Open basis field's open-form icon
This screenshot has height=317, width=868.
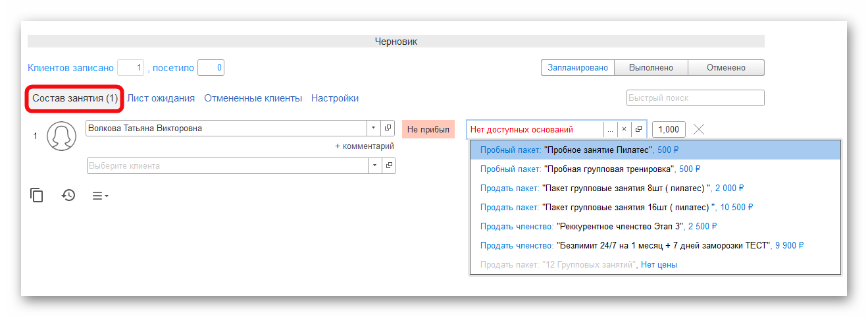(638, 129)
